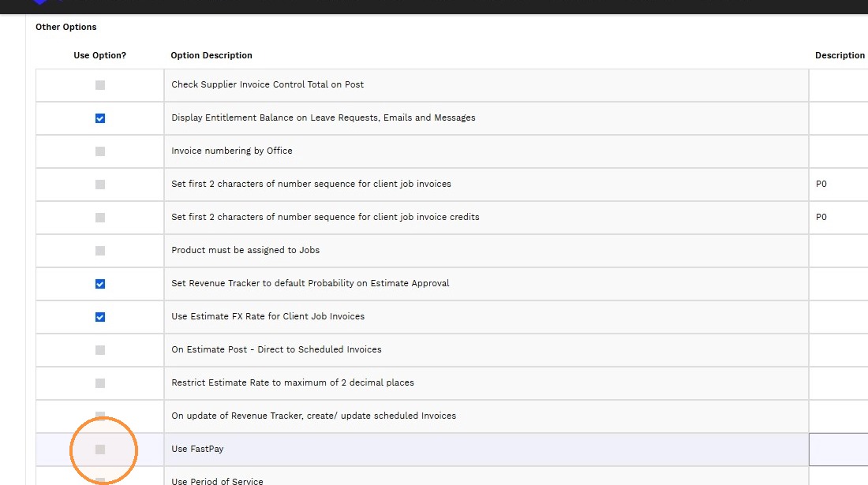Check Restrict Estimate Rate to 2 decimal places

point(100,383)
